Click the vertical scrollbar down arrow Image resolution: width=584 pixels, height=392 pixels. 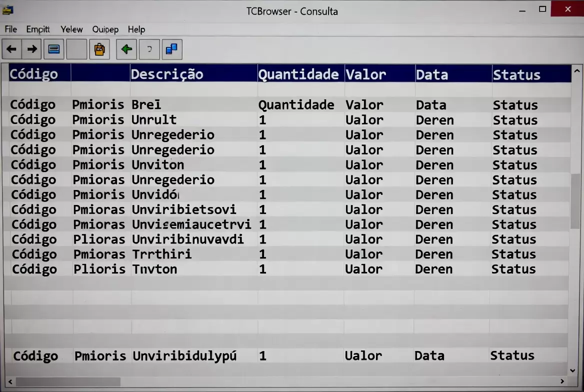573,370
